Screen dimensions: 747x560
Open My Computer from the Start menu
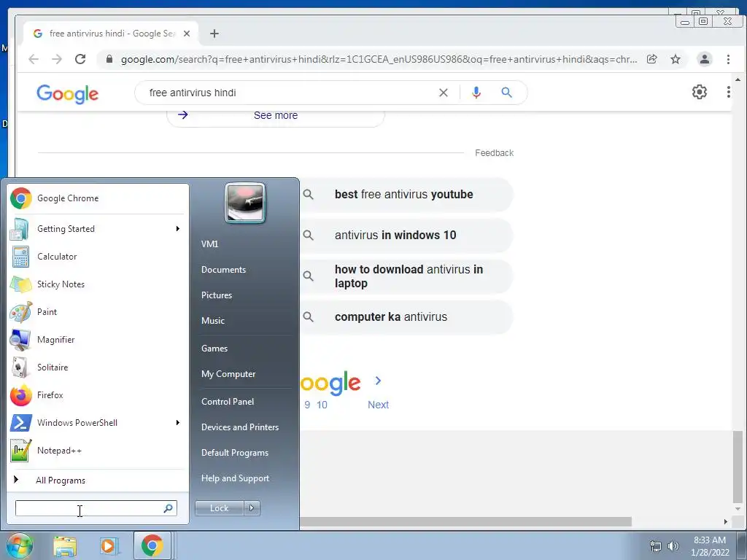click(228, 374)
